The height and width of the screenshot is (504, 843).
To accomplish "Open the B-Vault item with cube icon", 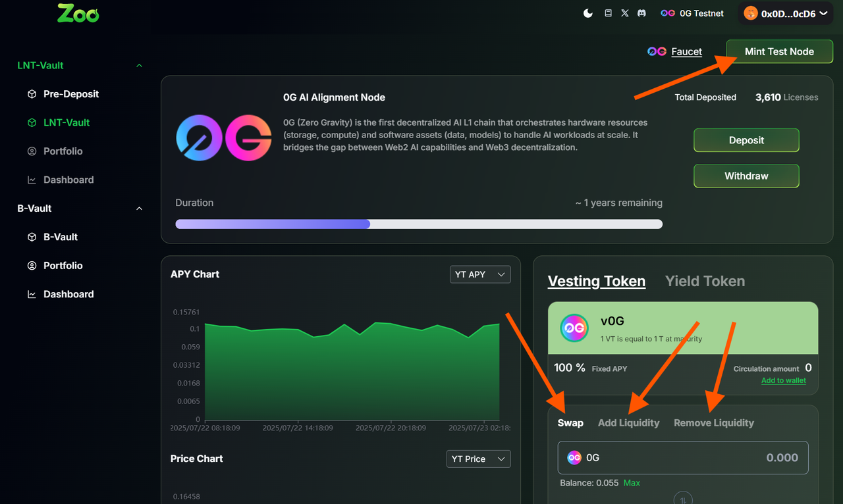I will point(53,237).
